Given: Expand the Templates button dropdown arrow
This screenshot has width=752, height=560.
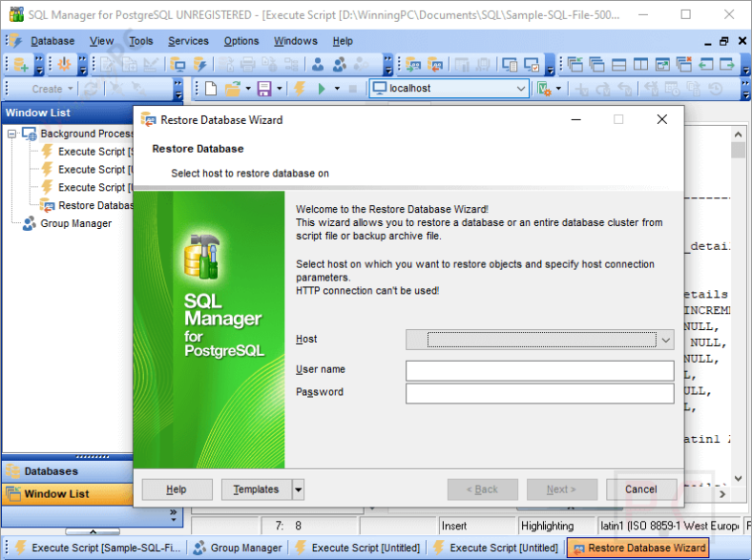Looking at the screenshot, I should 299,489.
